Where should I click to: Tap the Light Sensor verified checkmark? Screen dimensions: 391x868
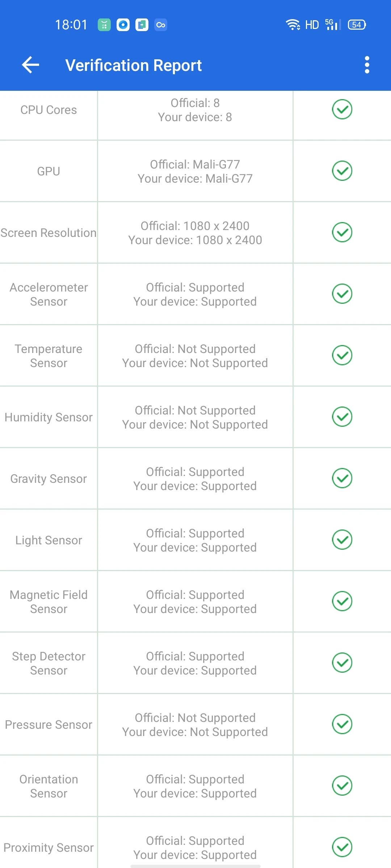tap(342, 540)
